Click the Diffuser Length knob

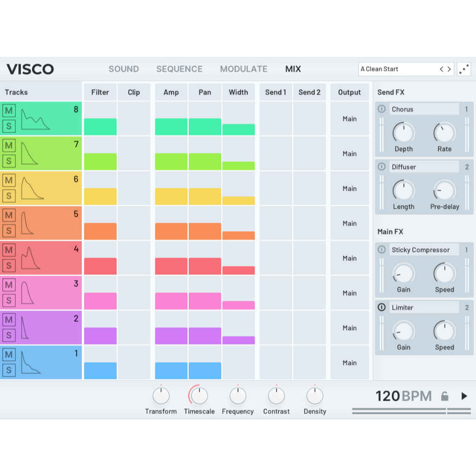pos(403,191)
